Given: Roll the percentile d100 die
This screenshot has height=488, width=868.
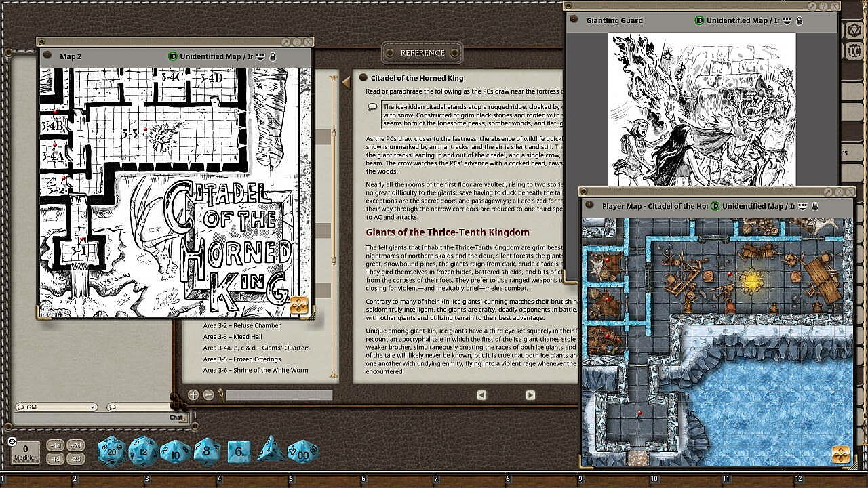Looking at the screenshot, I should tap(303, 452).
